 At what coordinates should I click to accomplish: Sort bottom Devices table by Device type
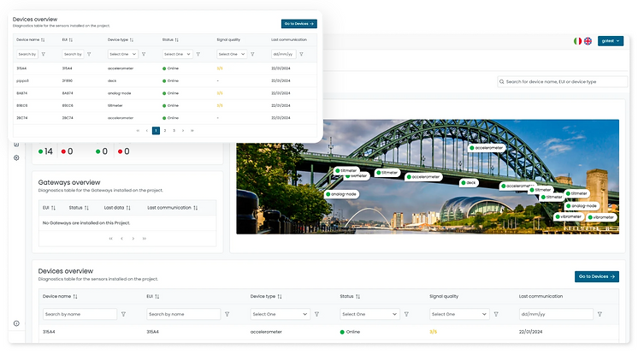(x=280, y=296)
